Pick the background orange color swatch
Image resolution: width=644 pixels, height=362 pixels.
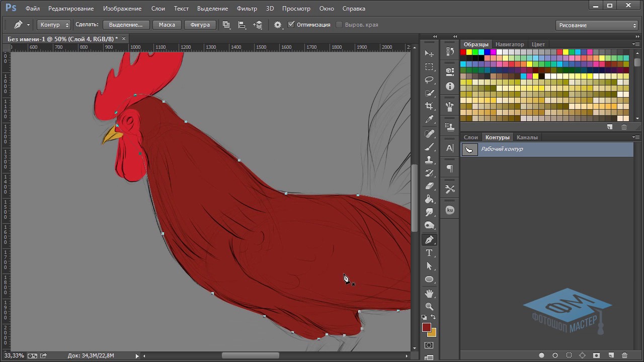[x=433, y=333]
